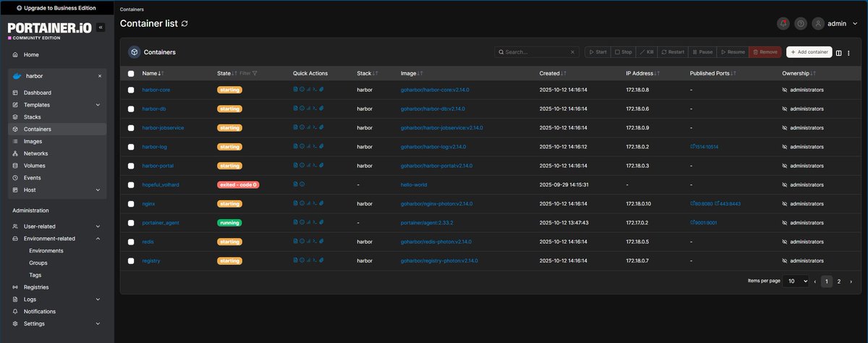Open Images in the sidebar
Image resolution: width=868 pixels, height=343 pixels.
(x=33, y=141)
